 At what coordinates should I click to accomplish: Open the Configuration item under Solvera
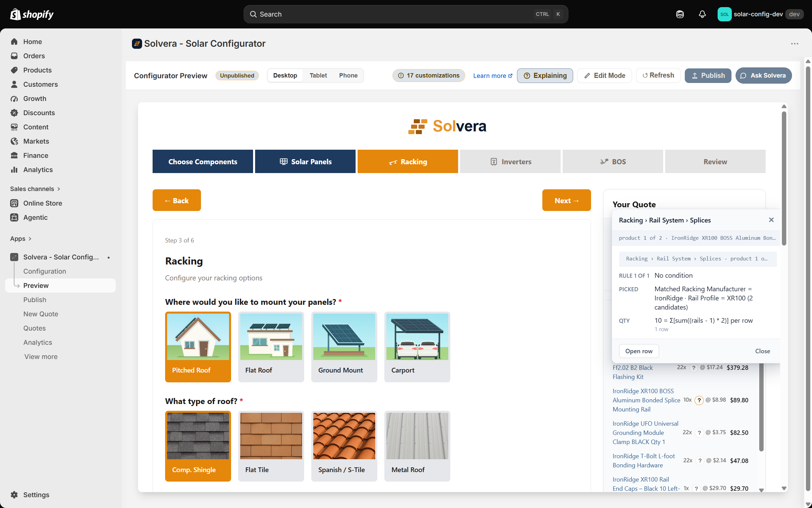tap(45, 271)
